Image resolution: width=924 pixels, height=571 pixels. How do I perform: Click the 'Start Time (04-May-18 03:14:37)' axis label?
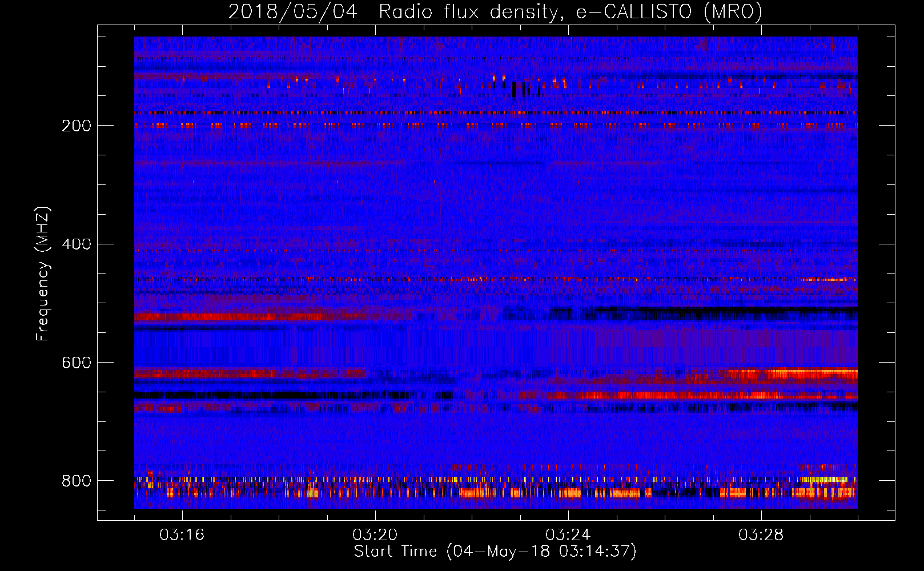(x=495, y=552)
